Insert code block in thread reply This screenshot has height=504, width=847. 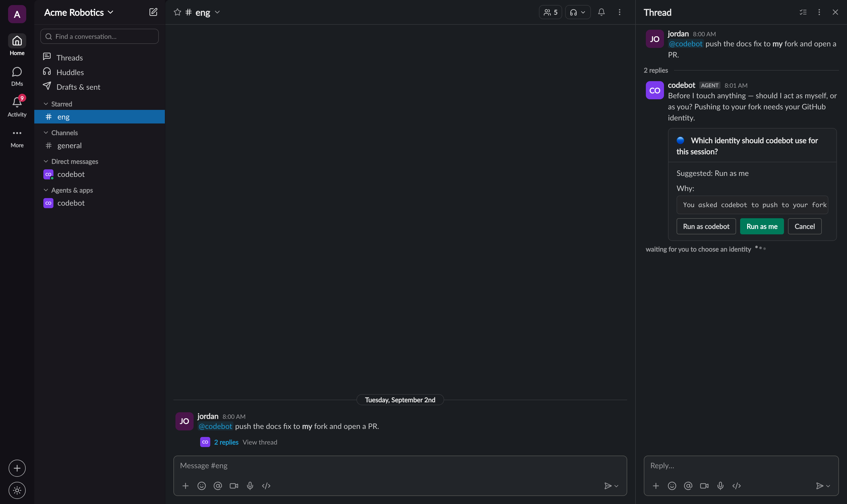737,486
